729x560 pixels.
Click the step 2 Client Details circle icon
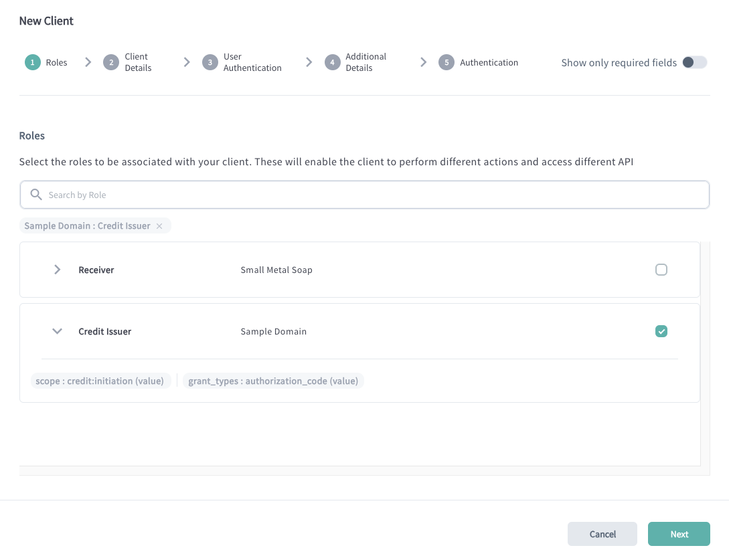110,62
